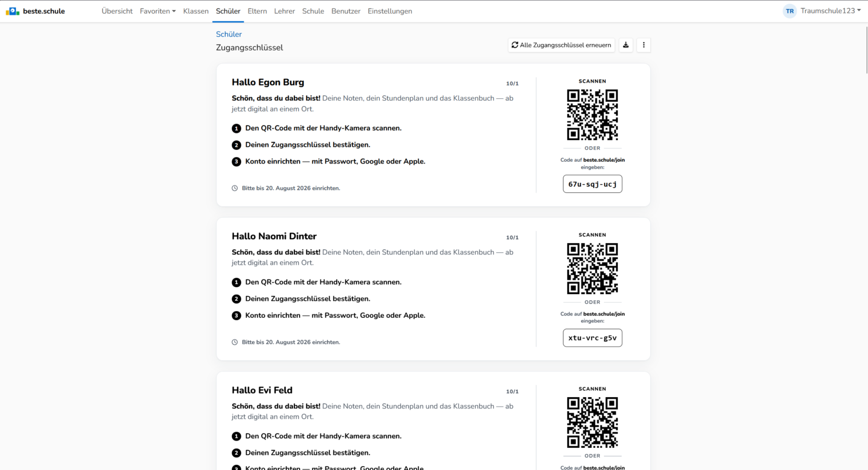Screen dimensions: 868x470
Task: Open the Einstellungen tab
Action: 390,11
